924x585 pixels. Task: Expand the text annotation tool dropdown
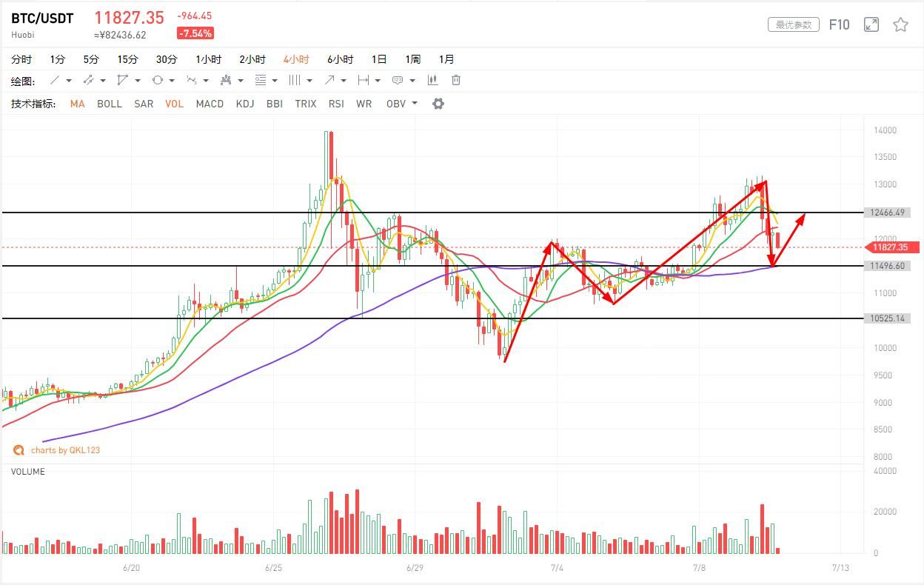pyautogui.click(x=412, y=81)
